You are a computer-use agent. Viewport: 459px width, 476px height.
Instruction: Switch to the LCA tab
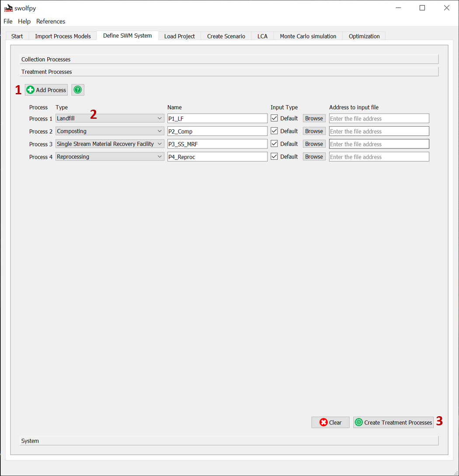[x=262, y=36]
